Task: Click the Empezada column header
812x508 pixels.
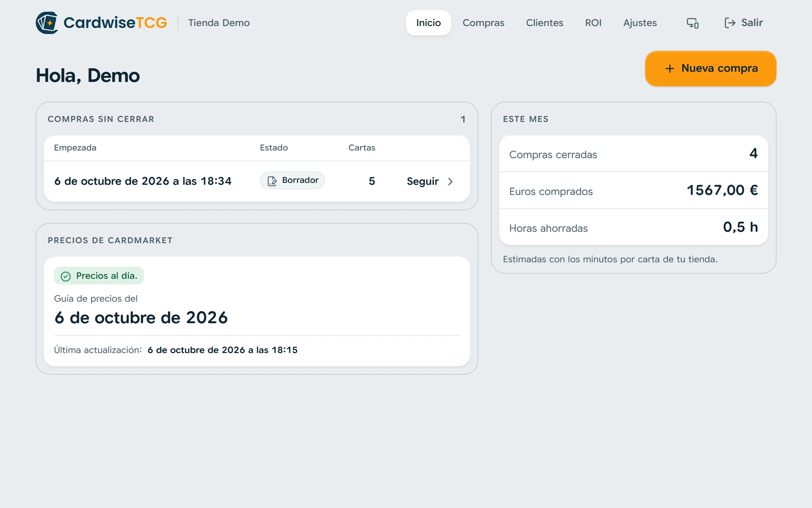Action: (75, 148)
